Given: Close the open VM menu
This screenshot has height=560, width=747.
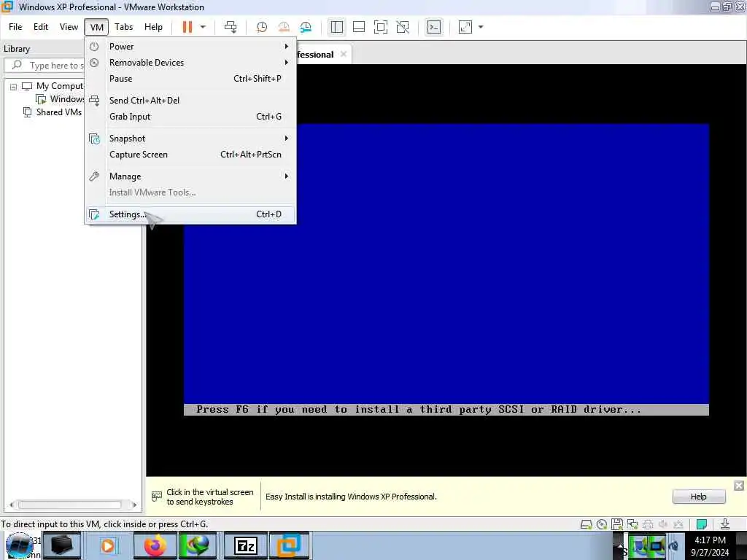Looking at the screenshot, I should [97, 27].
